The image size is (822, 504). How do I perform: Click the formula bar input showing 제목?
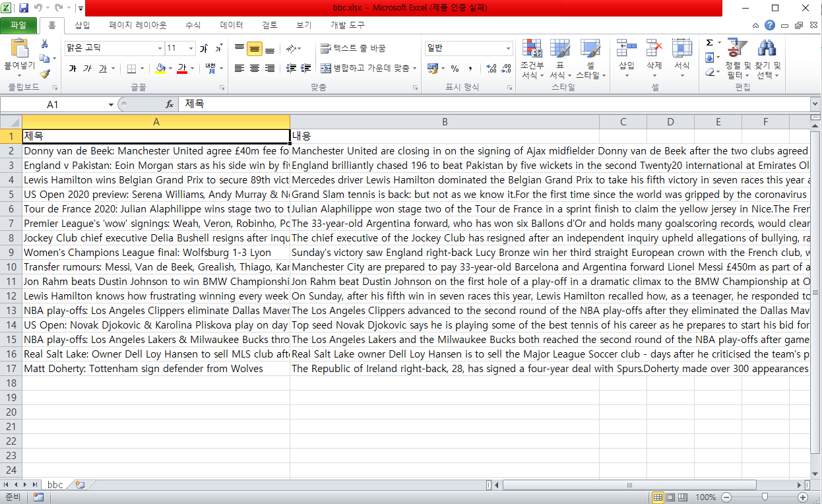pyautogui.click(x=493, y=104)
